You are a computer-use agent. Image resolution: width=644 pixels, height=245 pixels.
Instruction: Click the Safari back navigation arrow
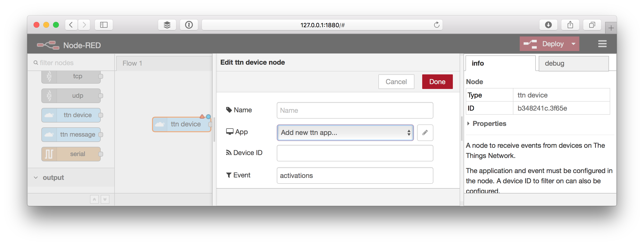click(71, 25)
